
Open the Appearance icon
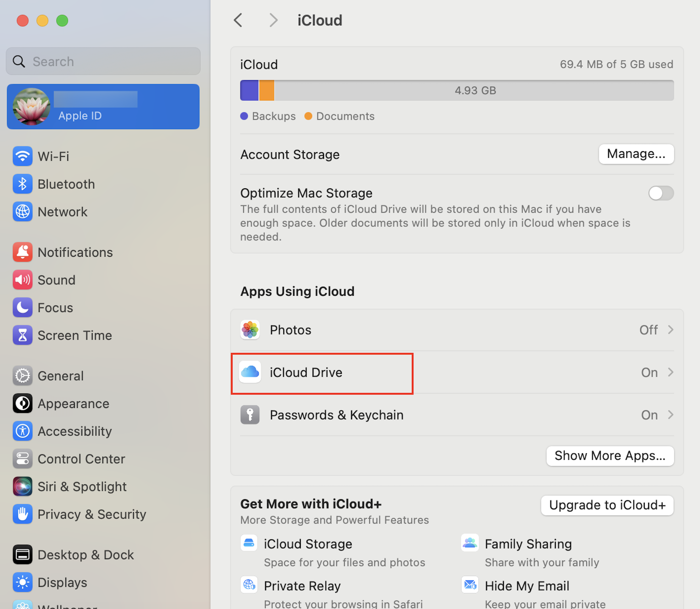(x=23, y=404)
